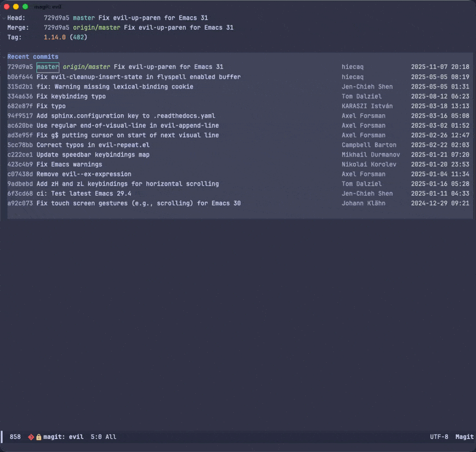Screen dimensions: 476x452
Task: Open commit 'Update speedbar keybindings map'
Action: (x=93, y=155)
